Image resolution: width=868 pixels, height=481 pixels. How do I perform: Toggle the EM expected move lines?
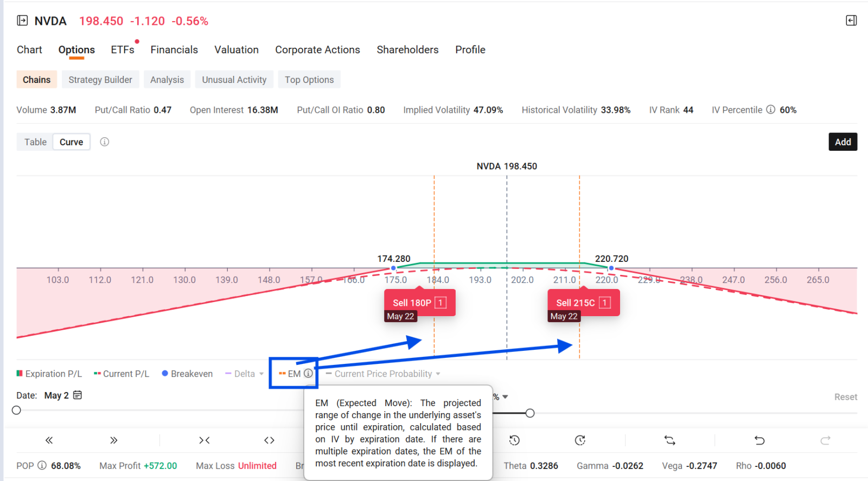point(290,374)
